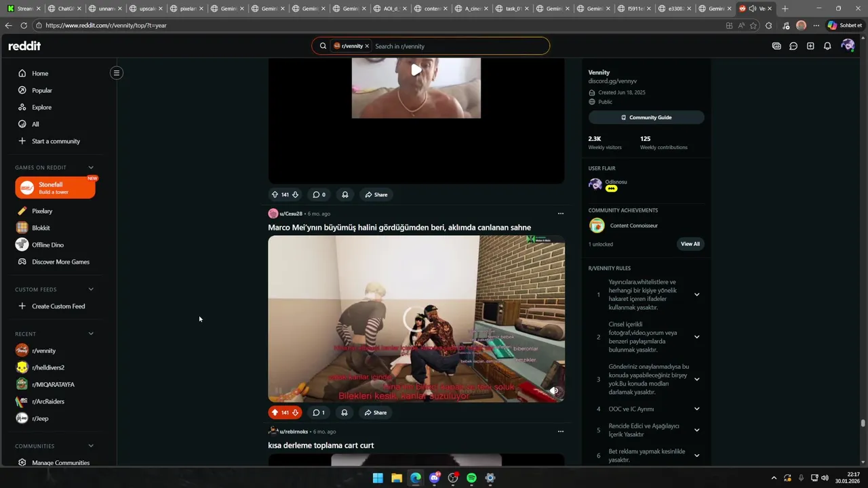Share the Marco Mei post
The height and width of the screenshot is (488, 868).
point(376,412)
